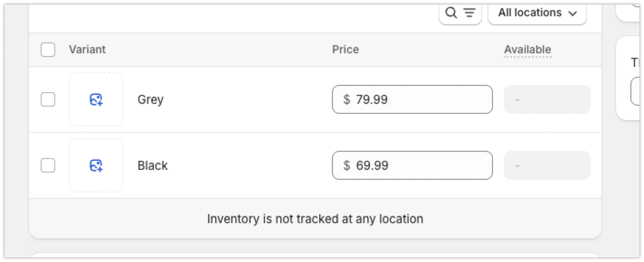This screenshot has width=644, height=262.
Task: Click the filter lines icon beside search
Action: (x=470, y=13)
